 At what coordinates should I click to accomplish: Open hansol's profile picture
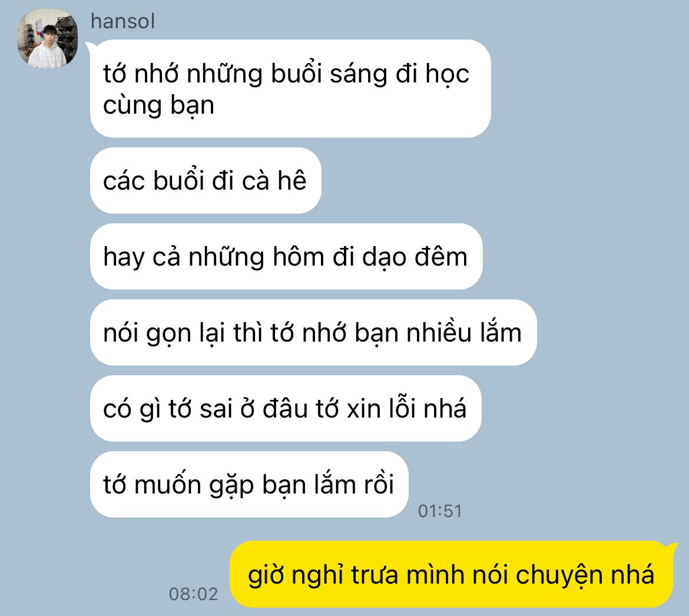click(48, 38)
